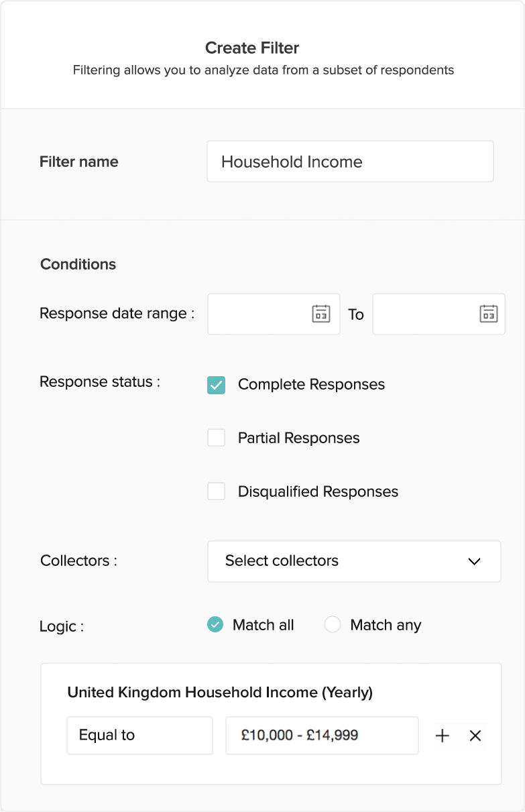Click the Create Filter heading

pos(252,48)
